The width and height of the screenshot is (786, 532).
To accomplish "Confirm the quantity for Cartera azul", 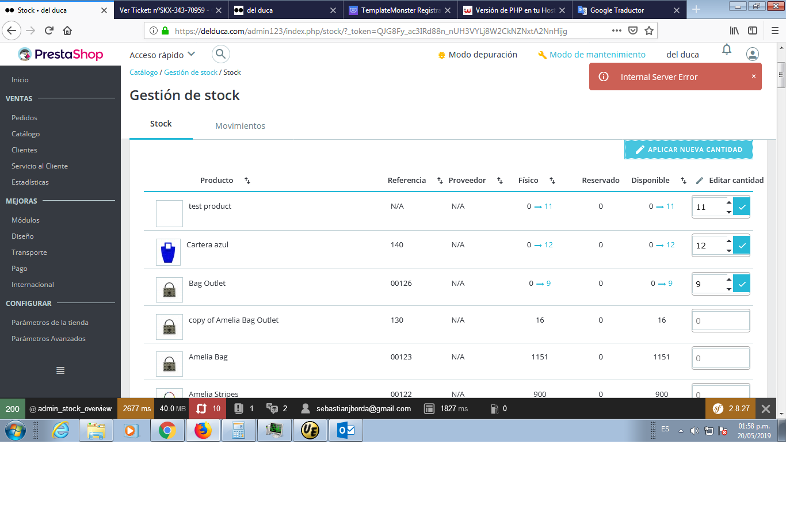I will (742, 246).
